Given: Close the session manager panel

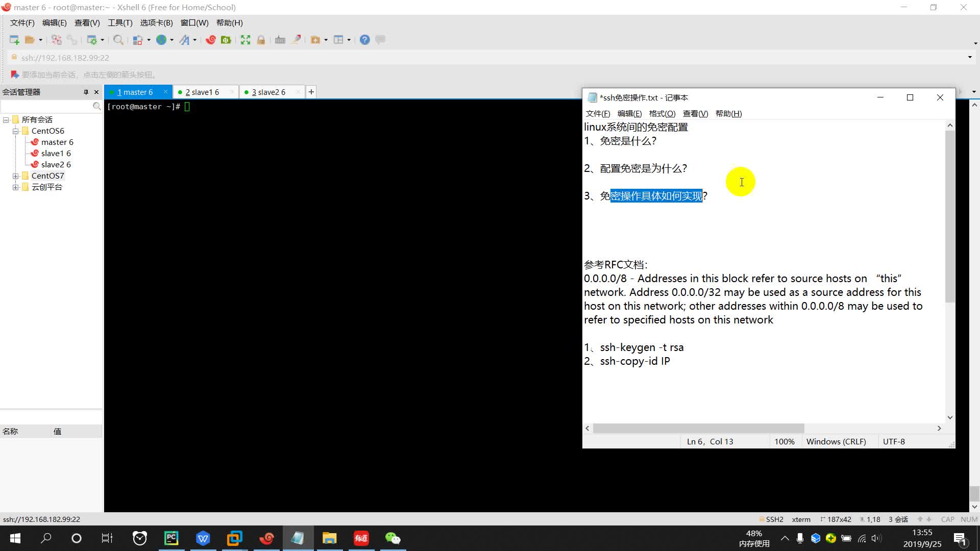Looking at the screenshot, I should pyautogui.click(x=96, y=92).
